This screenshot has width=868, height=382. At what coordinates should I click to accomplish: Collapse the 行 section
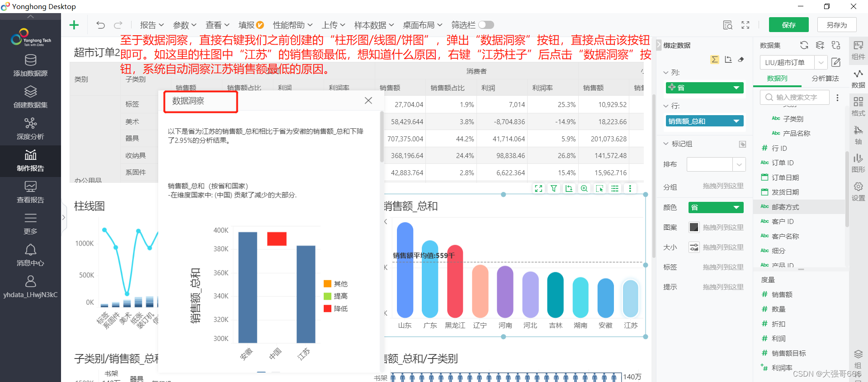click(666, 106)
